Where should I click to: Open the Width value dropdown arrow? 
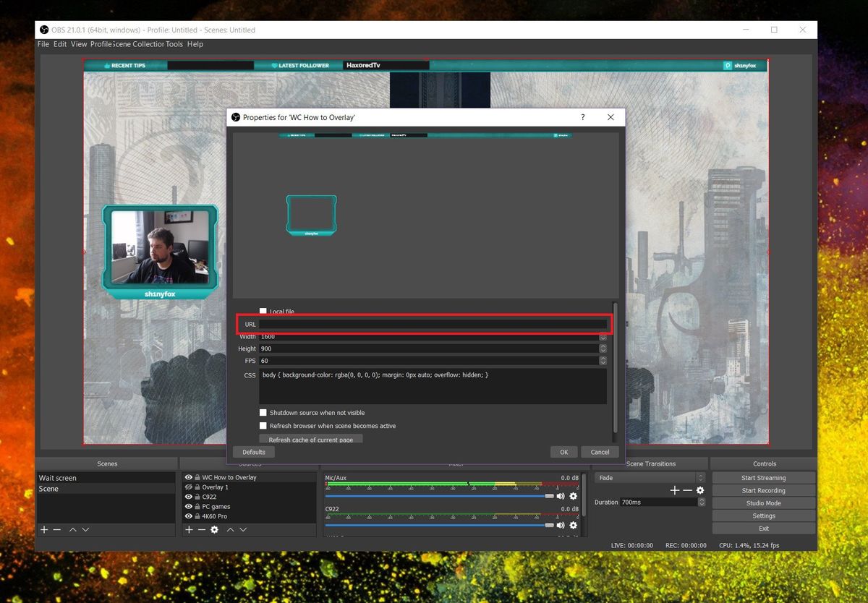pos(603,336)
